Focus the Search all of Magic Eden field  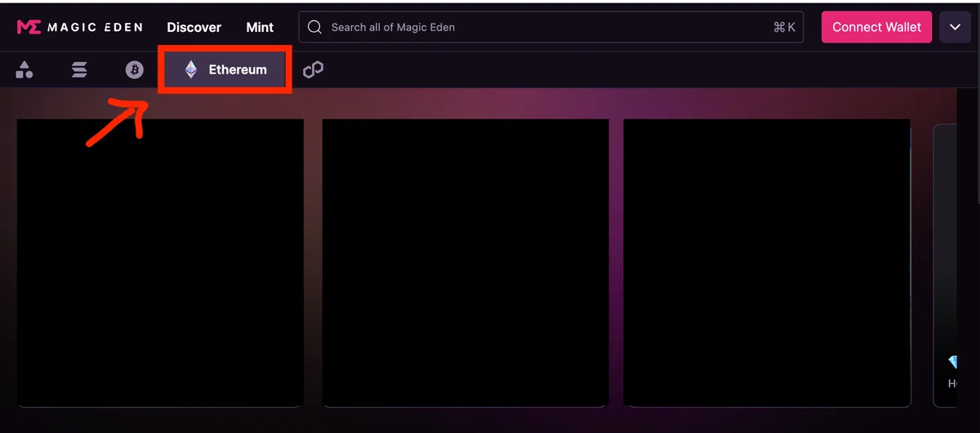click(x=551, y=27)
